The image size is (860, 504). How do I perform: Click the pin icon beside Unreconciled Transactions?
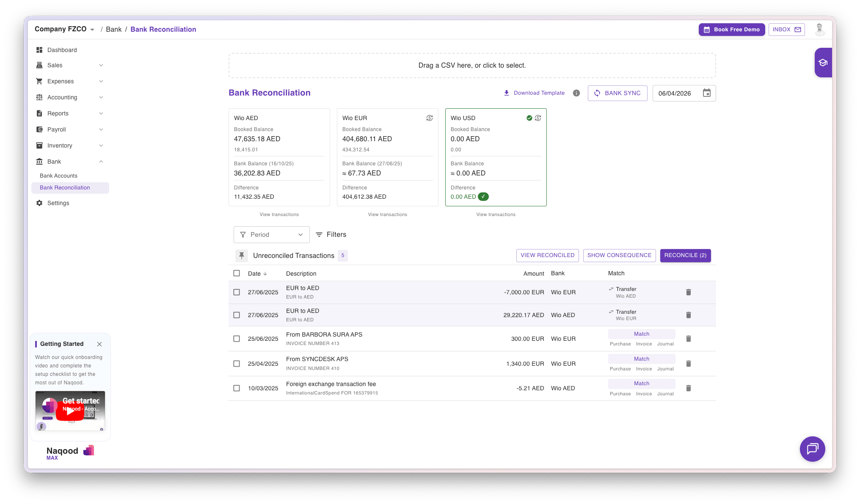click(241, 255)
